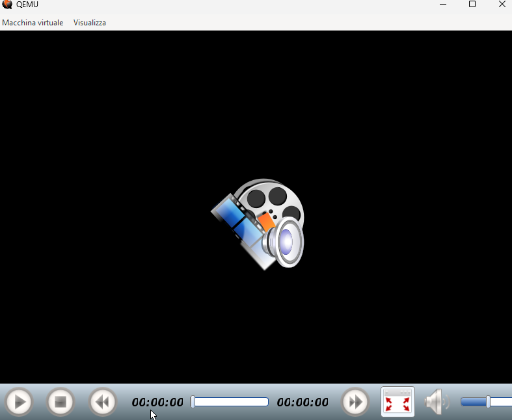Open the Visualizza menu
Screen dimensions: 512x420
click(90, 23)
